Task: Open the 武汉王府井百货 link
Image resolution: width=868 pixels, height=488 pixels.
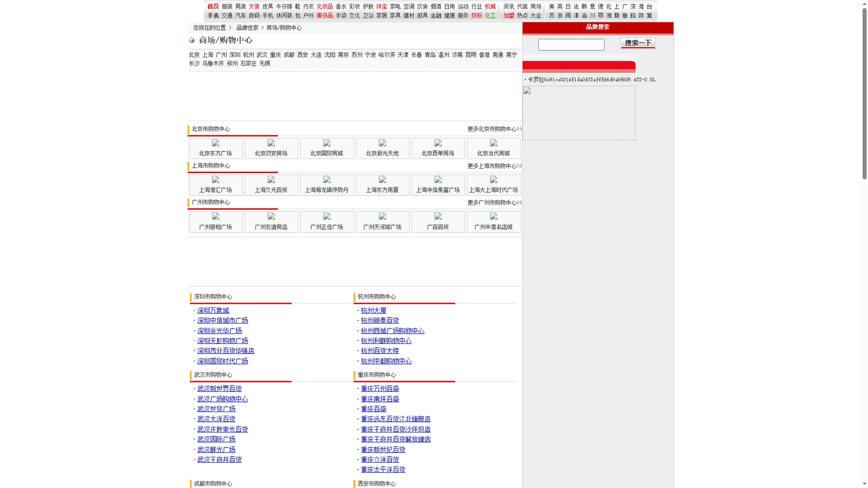Action: coord(220,460)
